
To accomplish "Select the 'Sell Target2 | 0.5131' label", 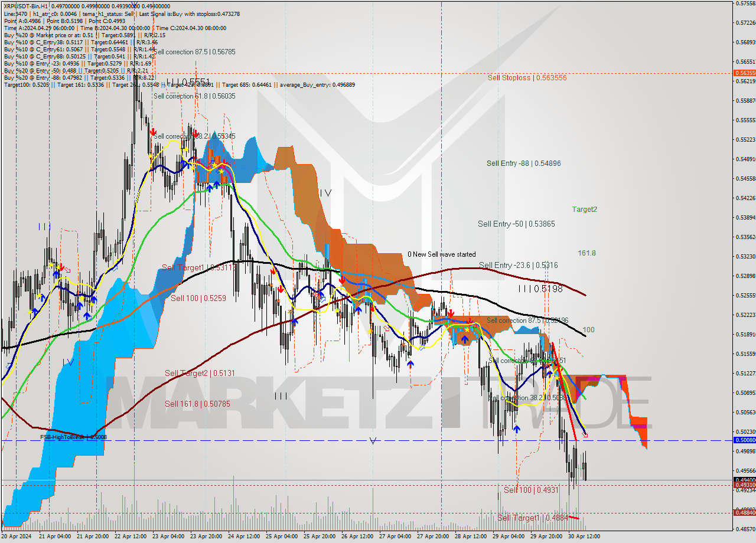I will point(200,373).
